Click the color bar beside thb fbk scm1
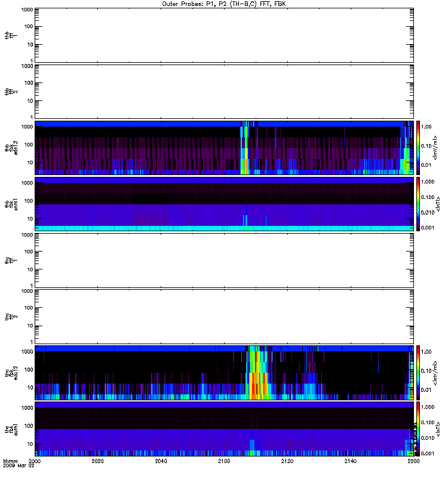 tap(418, 204)
